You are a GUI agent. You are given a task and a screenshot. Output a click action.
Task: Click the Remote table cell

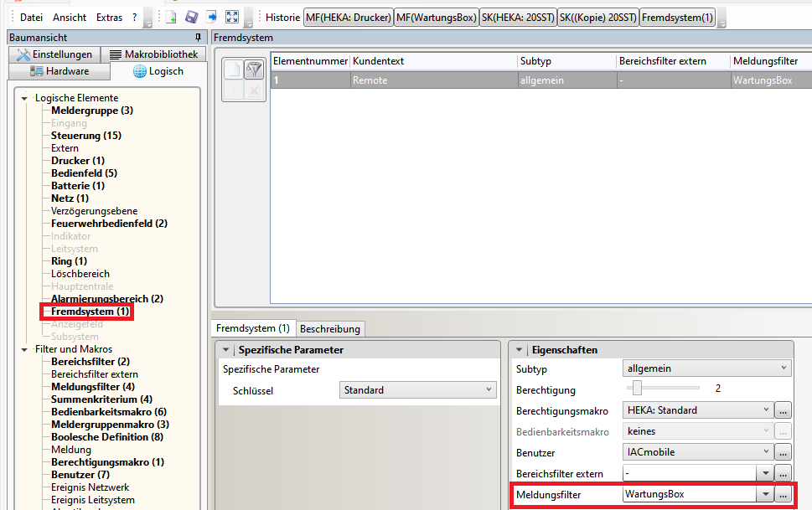coord(434,80)
